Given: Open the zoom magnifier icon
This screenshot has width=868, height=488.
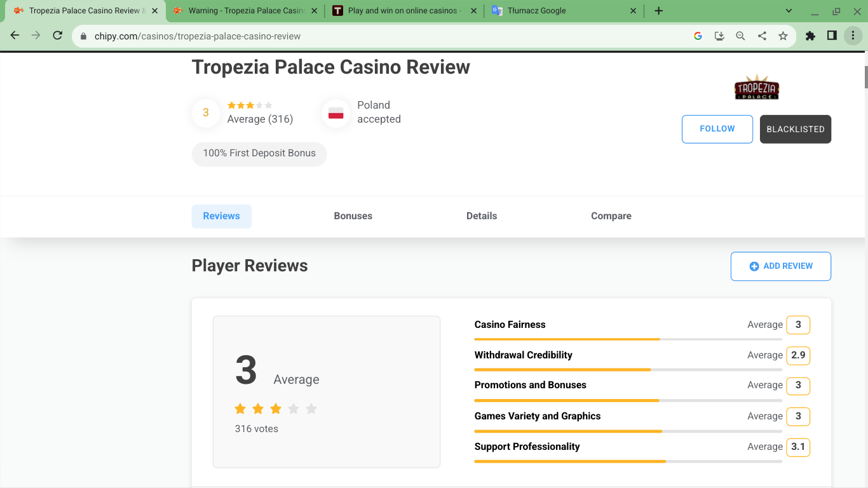Looking at the screenshot, I should tap(740, 36).
